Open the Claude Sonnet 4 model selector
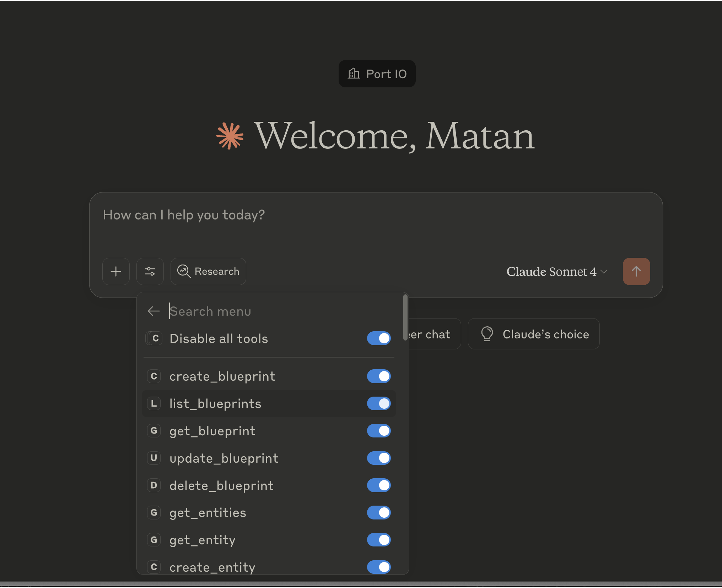This screenshot has height=588, width=722. click(x=556, y=271)
